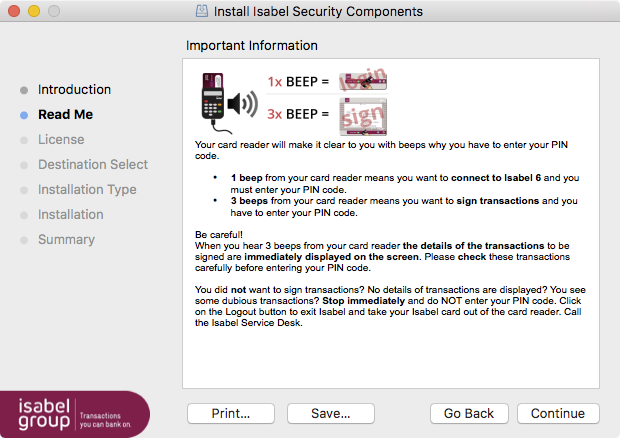
Task: Select the License step
Action: [x=61, y=140]
